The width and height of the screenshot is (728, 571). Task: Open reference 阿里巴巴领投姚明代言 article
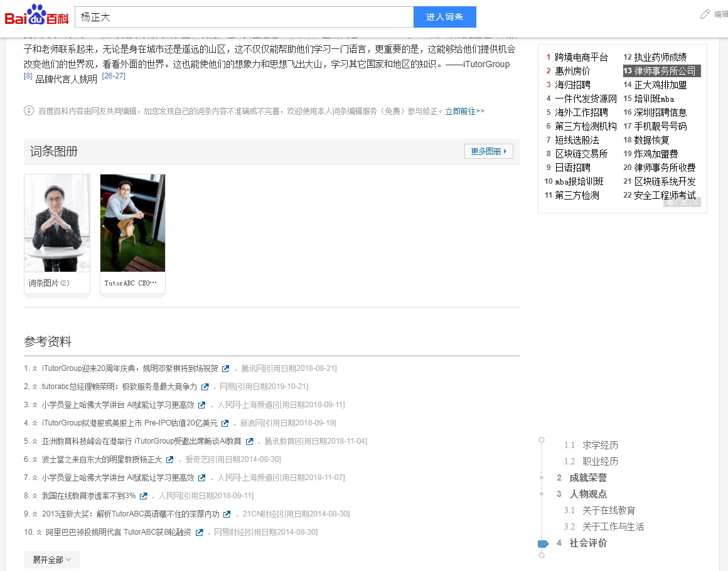119,532
